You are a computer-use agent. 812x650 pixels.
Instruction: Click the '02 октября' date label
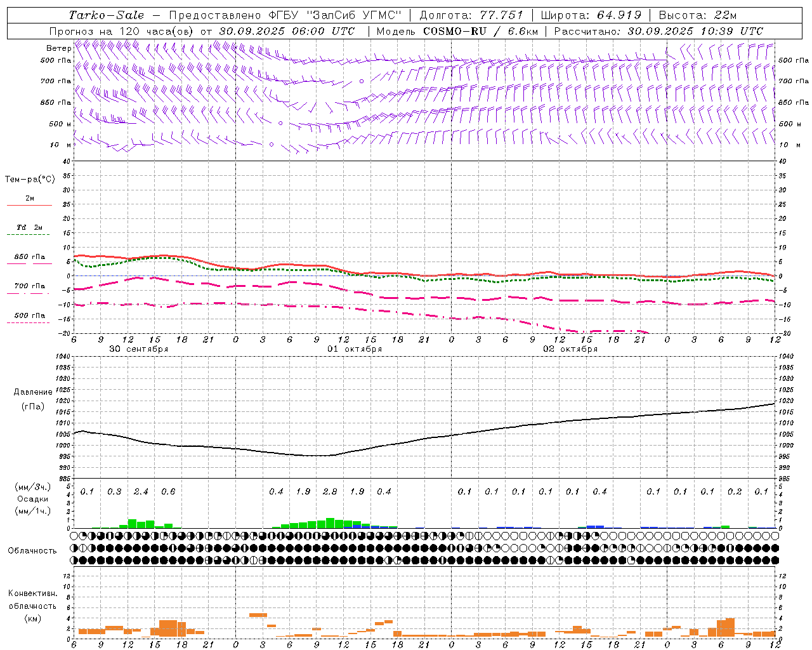click(x=570, y=349)
